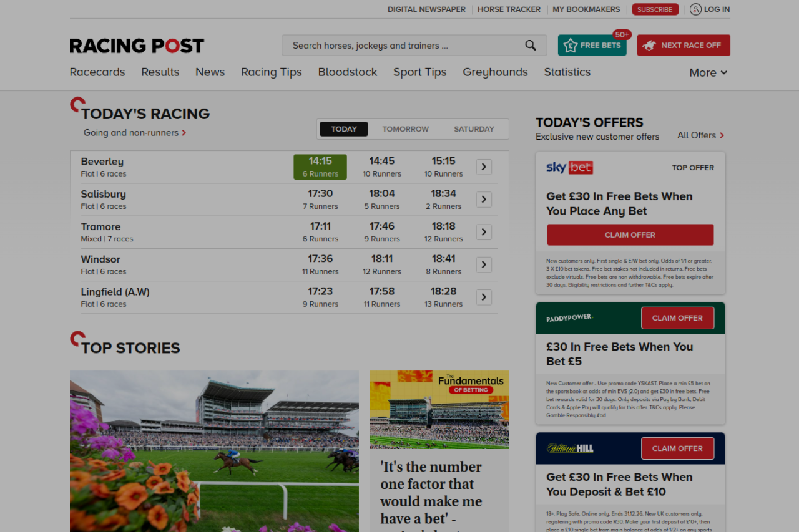Viewport: 799px width, 532px height.
Task: Open Windsor 18:11 race
Action: (382, 264)
